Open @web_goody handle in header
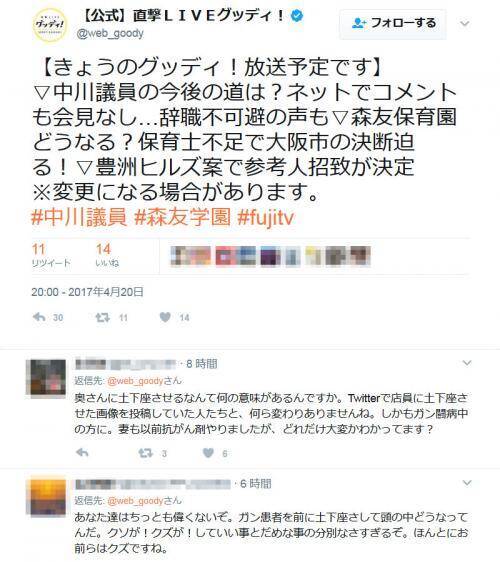Screen dimensions: 500x562 (x=110, y=33)
